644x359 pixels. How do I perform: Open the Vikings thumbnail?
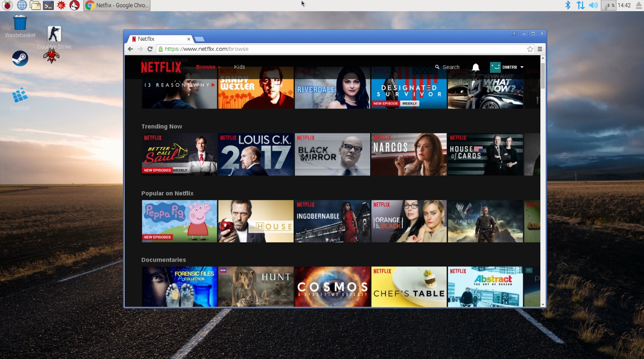[485, 221]
